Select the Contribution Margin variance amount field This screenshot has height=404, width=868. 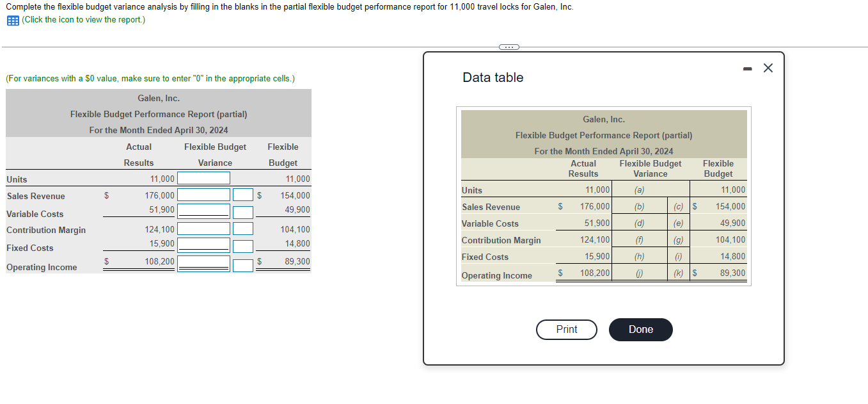click(203, 229)
